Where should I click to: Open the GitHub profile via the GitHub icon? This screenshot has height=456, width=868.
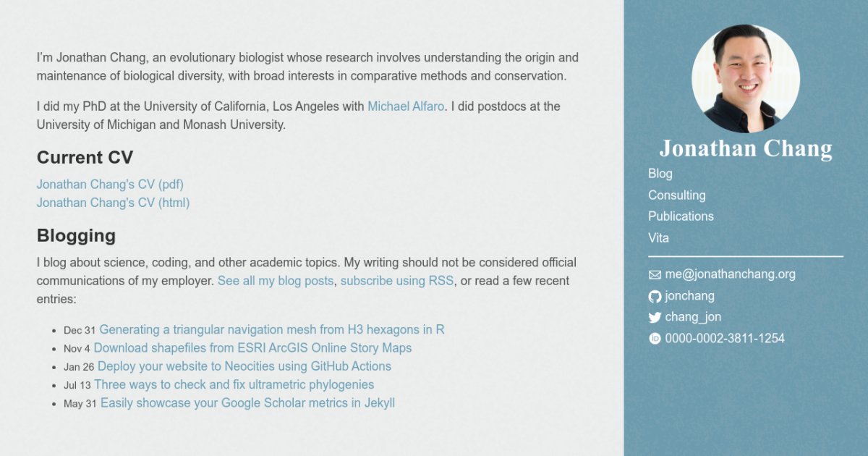tap(655, 296)
